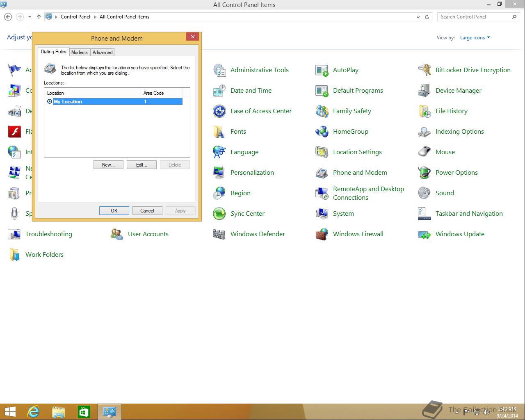Dismiss dialog with Cancel button
Screen dimensions: 525x420
(x=147, y=211)
